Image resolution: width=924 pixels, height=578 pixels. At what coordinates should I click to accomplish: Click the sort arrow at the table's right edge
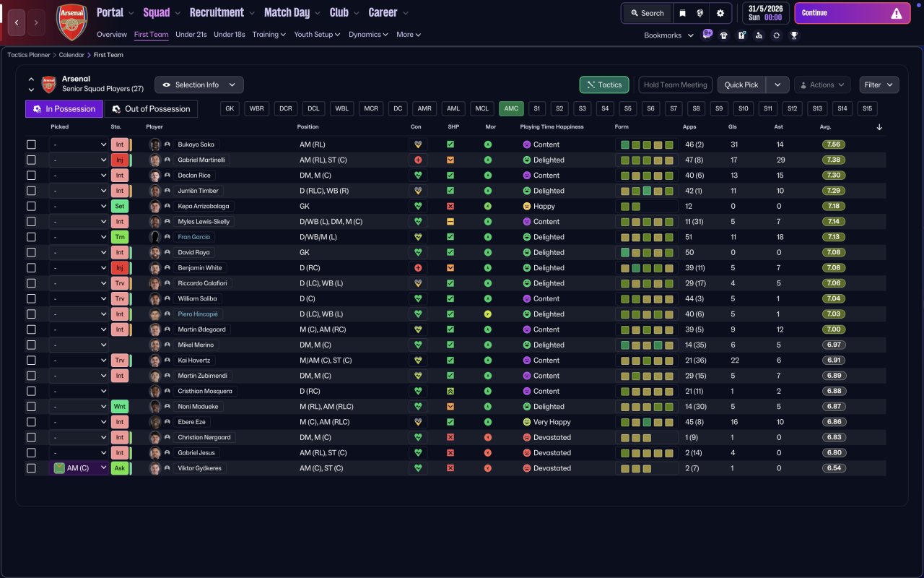pyautogui.click(x=879, y=127)
